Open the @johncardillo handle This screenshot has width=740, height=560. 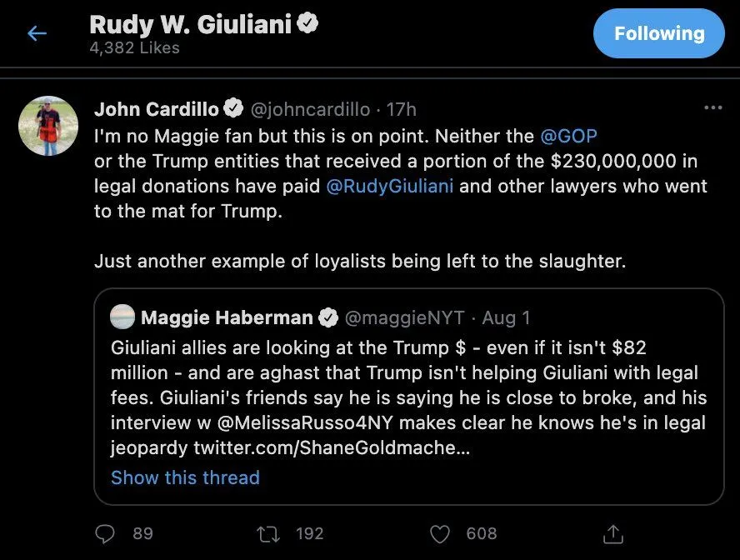pos(309,109)
